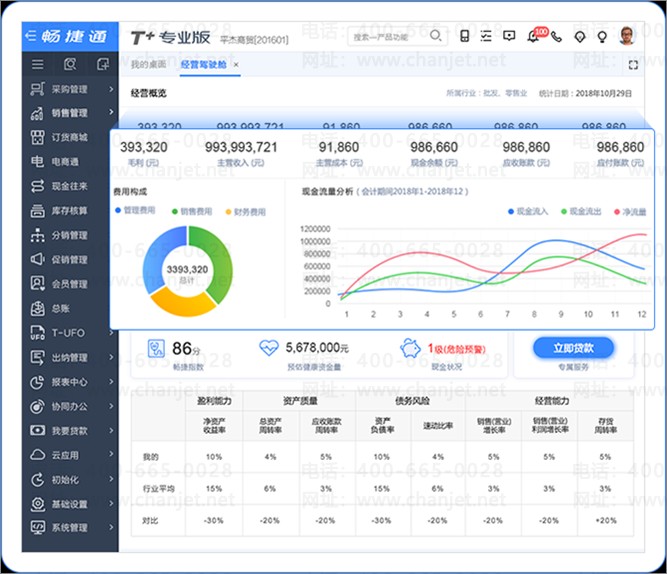Toggle 现金流入 legend series
667x574 pixels.
pos(532,212)
